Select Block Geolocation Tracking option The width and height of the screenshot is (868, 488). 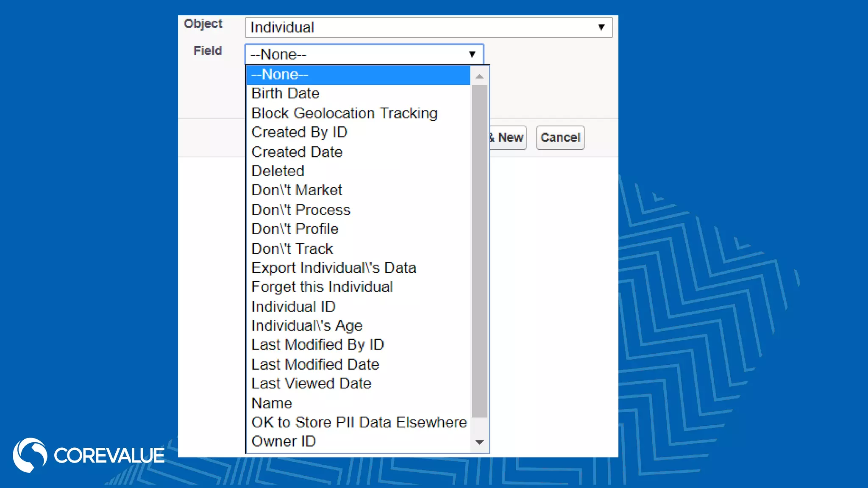pos(344,114)
